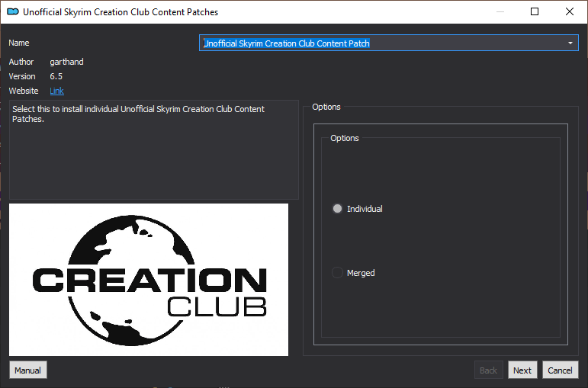Proceed with the Next button

522,370
